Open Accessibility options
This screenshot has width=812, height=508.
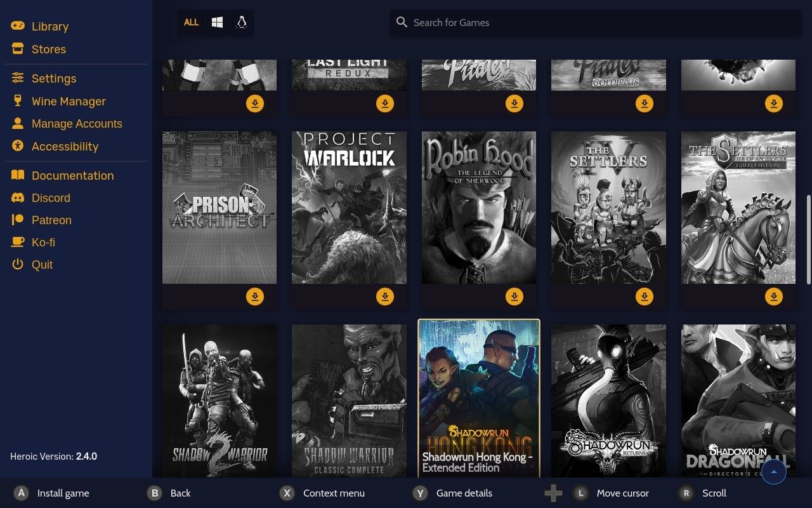click(x=17, y=146)
